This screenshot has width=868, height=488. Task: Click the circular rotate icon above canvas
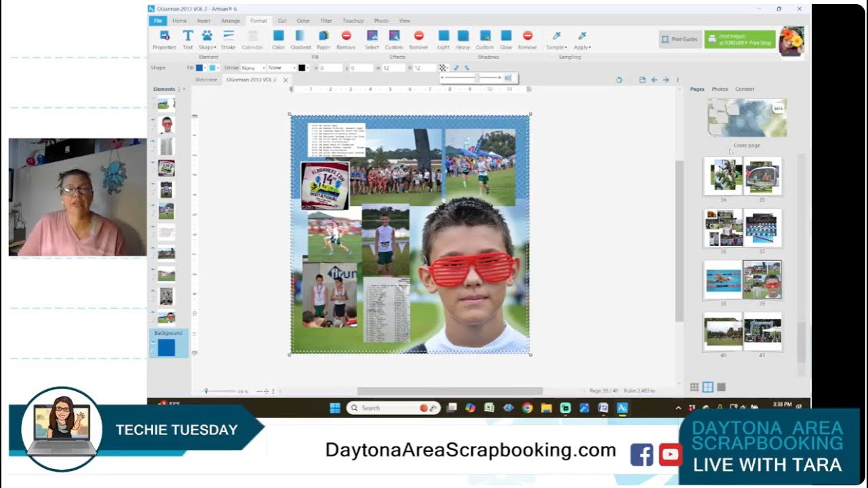[618, 80]
